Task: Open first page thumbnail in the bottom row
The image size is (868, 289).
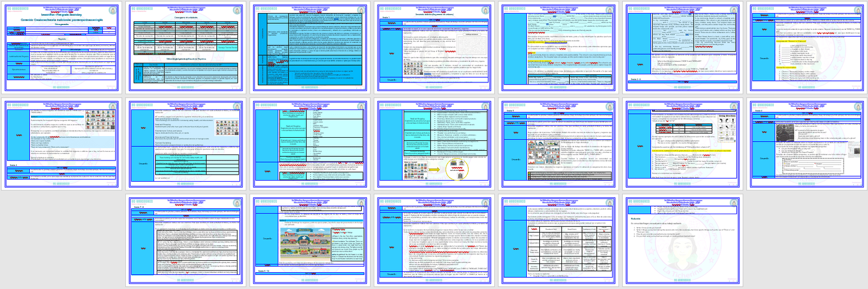Action: coord(186,241)
